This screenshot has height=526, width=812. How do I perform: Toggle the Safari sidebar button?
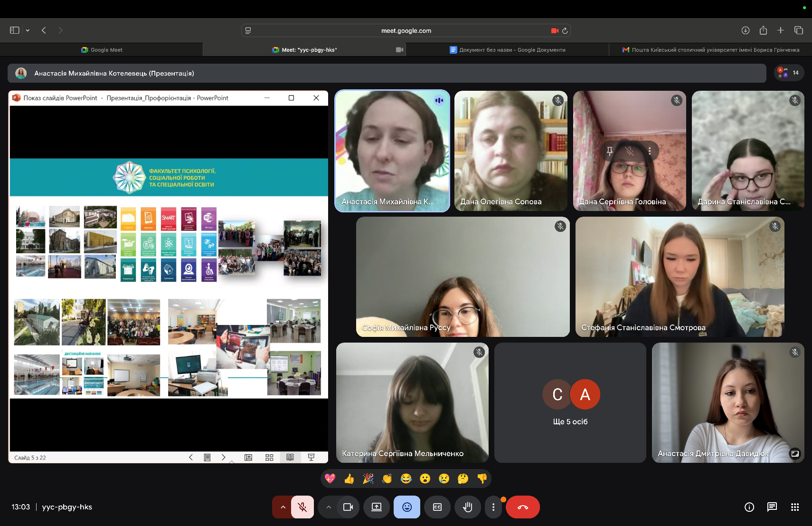15,30
